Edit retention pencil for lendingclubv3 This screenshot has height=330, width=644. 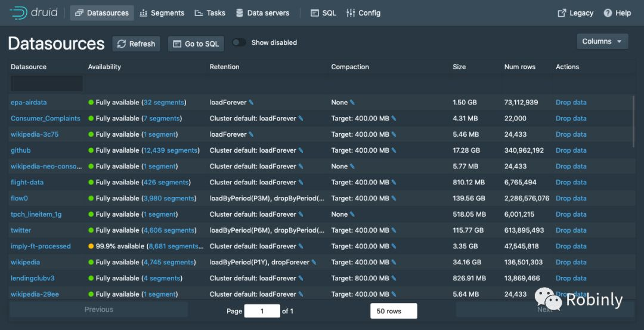click(301, 278)
